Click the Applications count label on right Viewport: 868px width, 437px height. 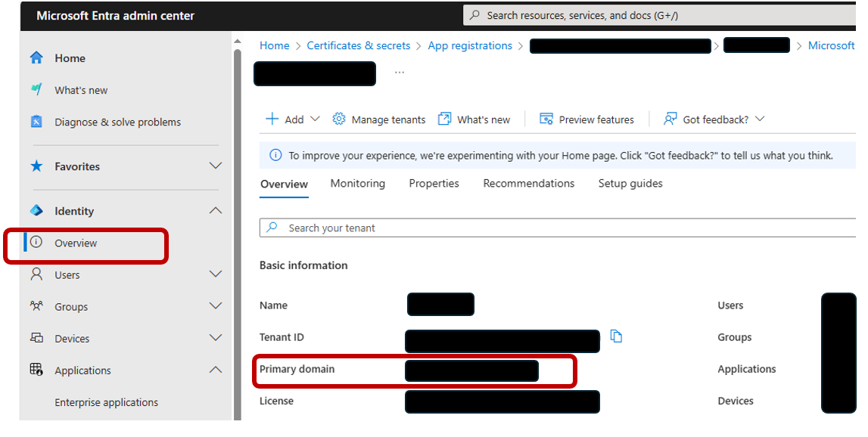[747, 369]
